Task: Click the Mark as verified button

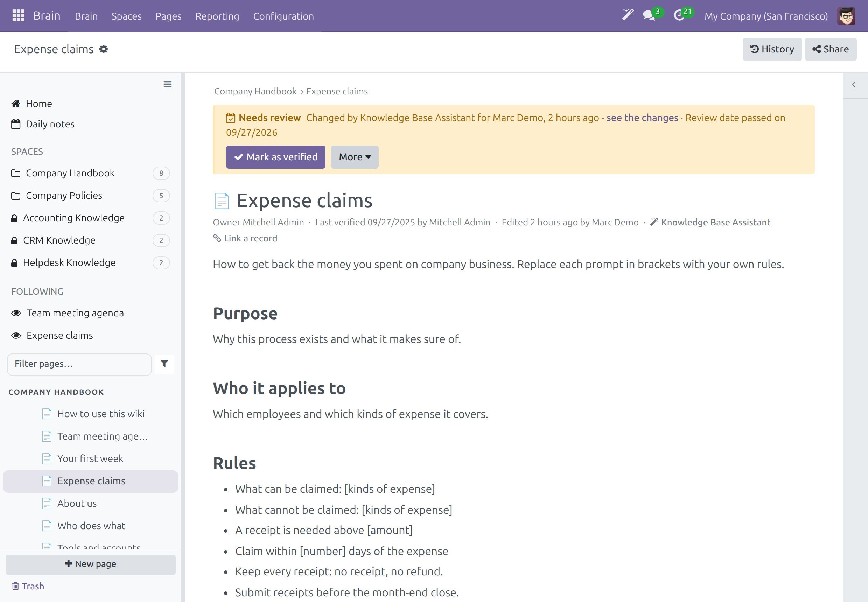Action: (x=276, y=157)
